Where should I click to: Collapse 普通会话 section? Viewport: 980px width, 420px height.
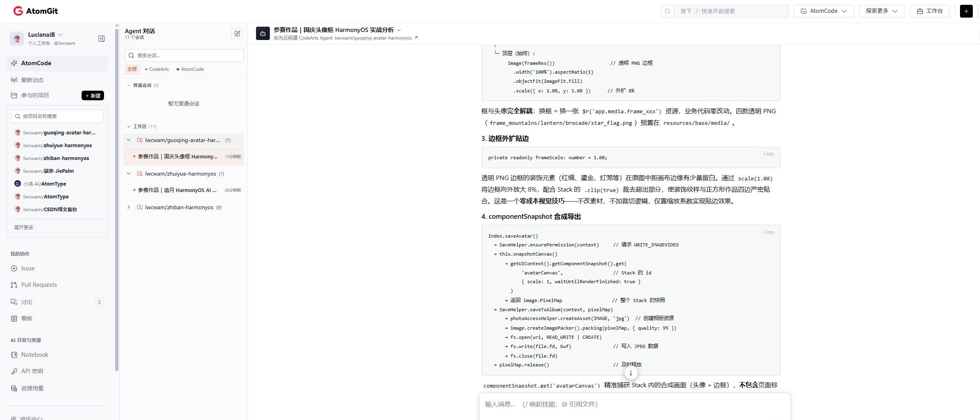129,85
